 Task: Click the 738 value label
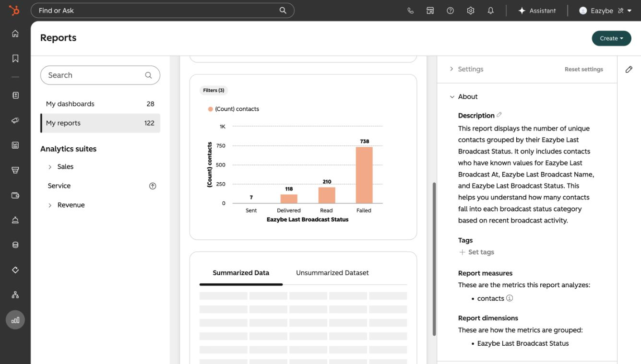click(x=364, y=141)
